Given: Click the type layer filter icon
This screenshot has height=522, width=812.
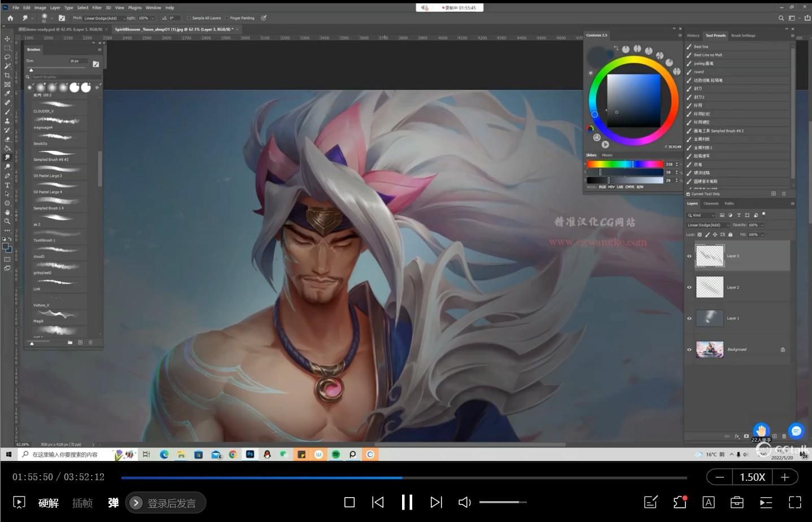Looking at the screenshot, I should 739,215.
